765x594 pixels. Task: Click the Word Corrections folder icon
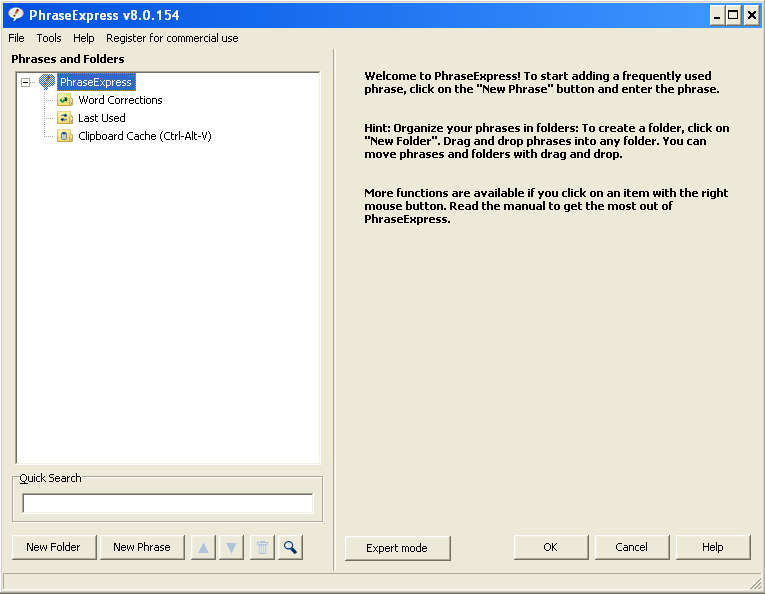tap(65, 100)
